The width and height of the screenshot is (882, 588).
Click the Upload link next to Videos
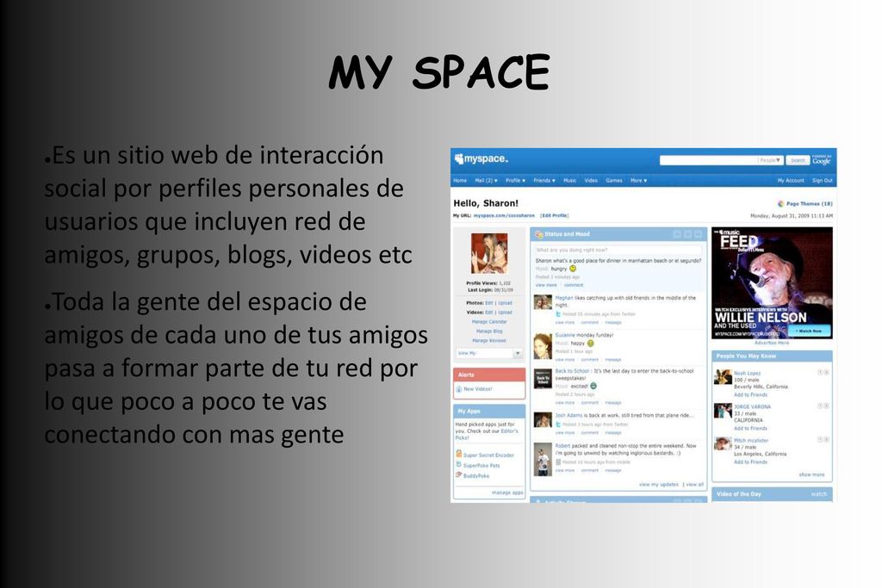(505, 313)
